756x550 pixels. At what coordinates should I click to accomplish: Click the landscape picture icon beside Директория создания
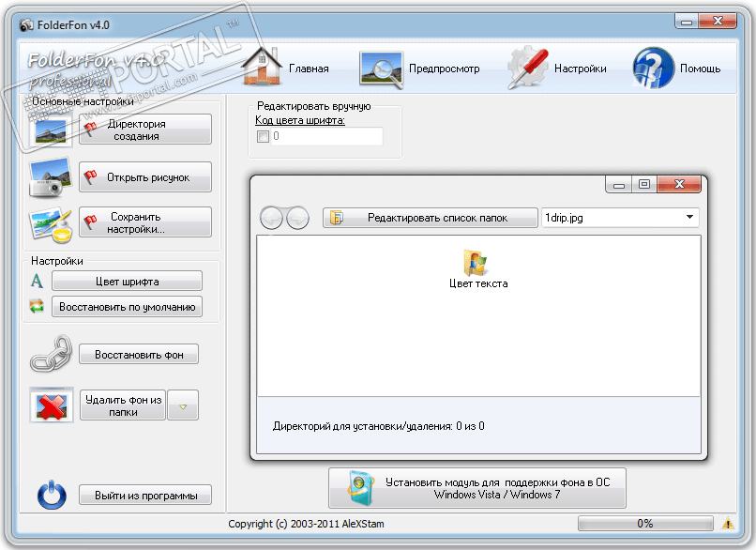click(x=50, y=130)
